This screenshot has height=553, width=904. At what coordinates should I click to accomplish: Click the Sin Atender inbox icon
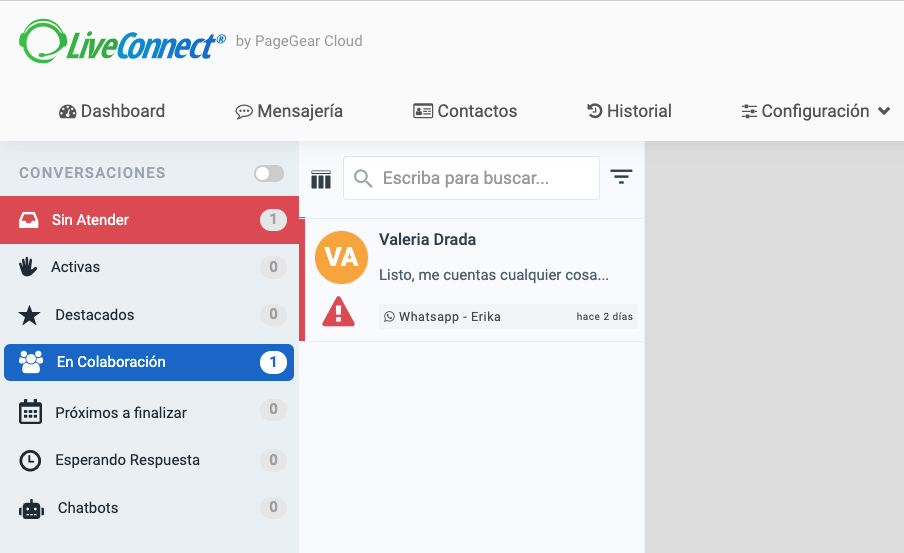tap(28, 220)
